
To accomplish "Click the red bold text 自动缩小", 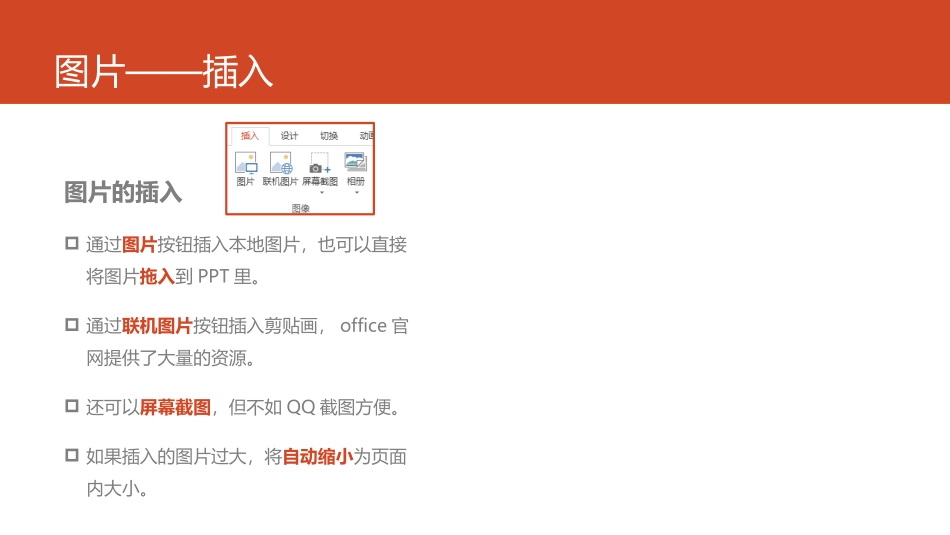I will point(317,456).
